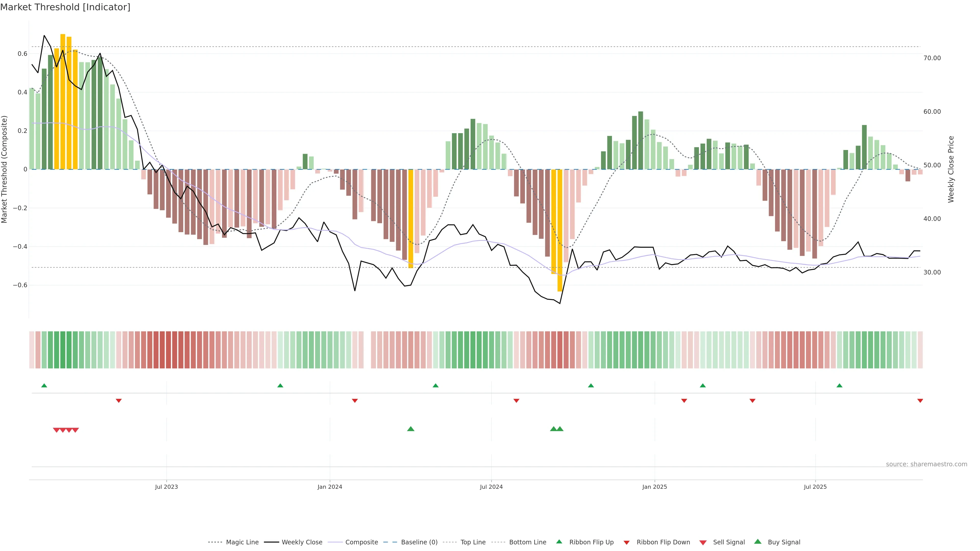Click Ribbon Flip Down legend triangle
The width and height of the screenshot is (980, 551).
click(x=626, y=543)
